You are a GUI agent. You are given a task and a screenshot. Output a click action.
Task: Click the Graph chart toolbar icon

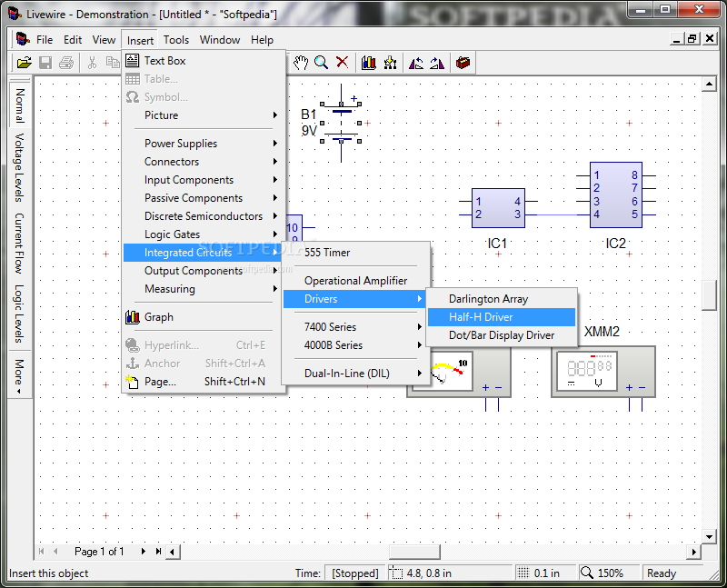(x=369, y=63)
